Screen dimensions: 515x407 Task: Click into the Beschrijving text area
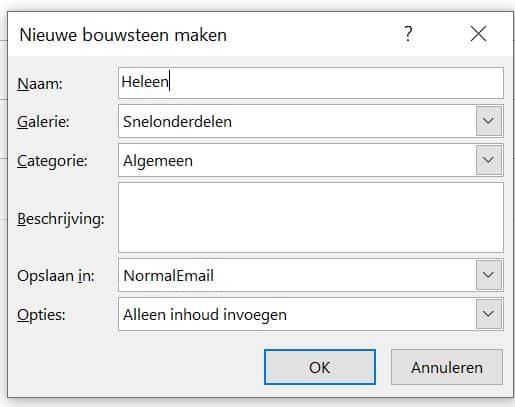[x=311, y=218]
